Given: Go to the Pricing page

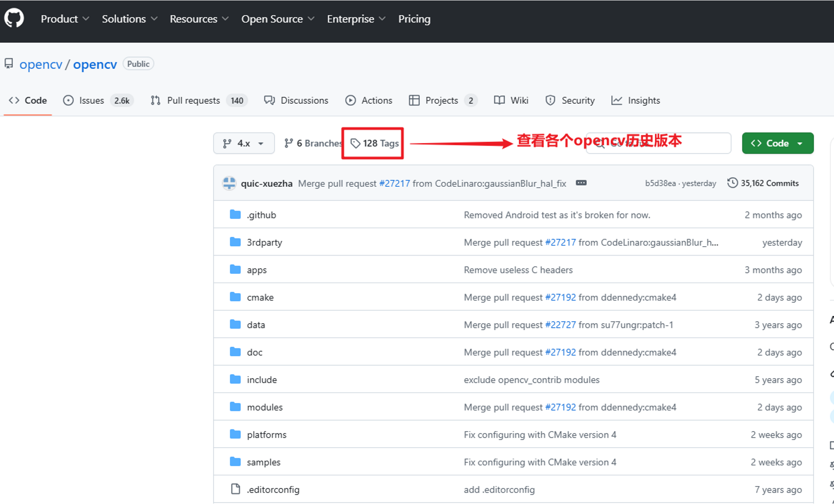Looking at the screenshot, I should (414, 19).
